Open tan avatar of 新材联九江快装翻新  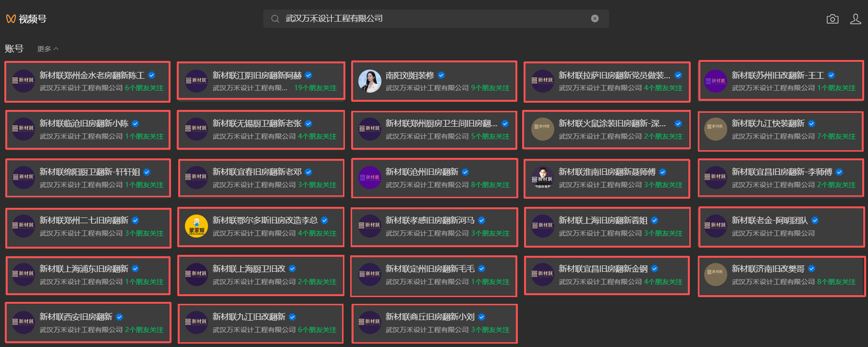coord(715,129)
